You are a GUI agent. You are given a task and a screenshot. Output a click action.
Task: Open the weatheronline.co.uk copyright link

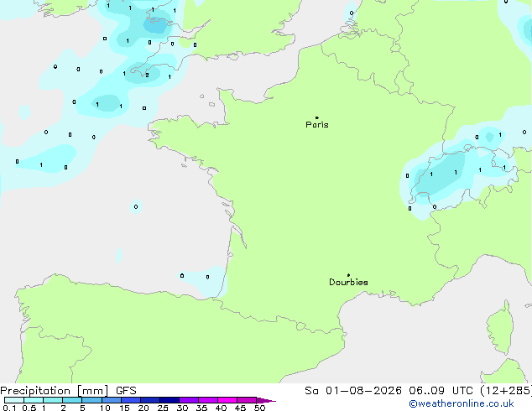tap(462, 403)
